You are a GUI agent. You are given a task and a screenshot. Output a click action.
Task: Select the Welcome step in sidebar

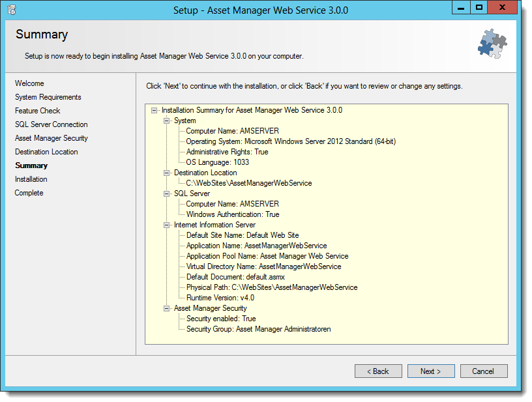[x=29, y=83]
